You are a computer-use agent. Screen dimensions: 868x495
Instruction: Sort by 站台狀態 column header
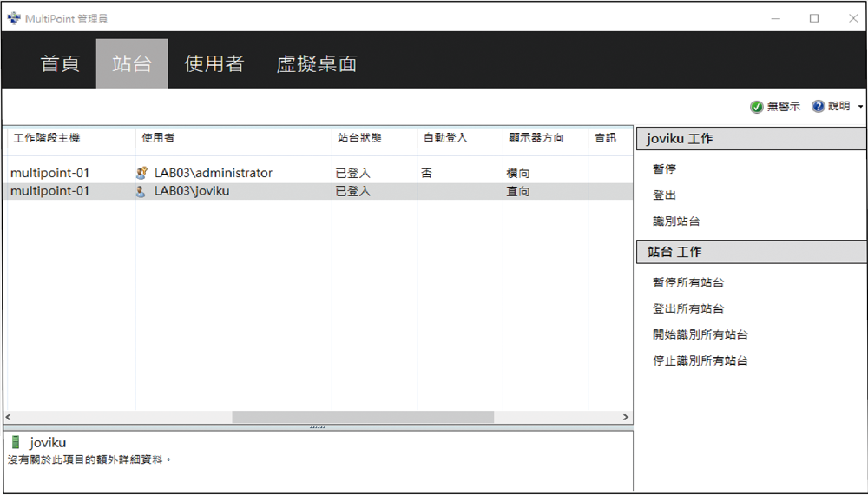359,138
